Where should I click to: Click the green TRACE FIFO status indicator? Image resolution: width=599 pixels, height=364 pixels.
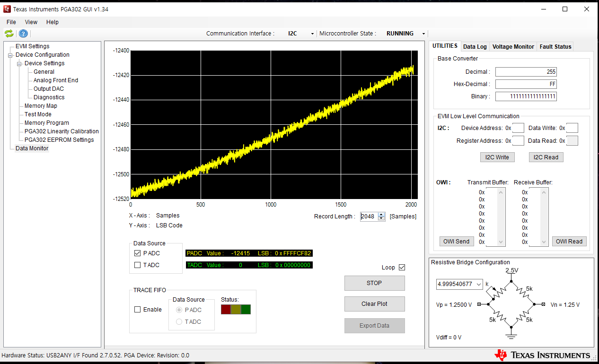[x=246, y=309]
